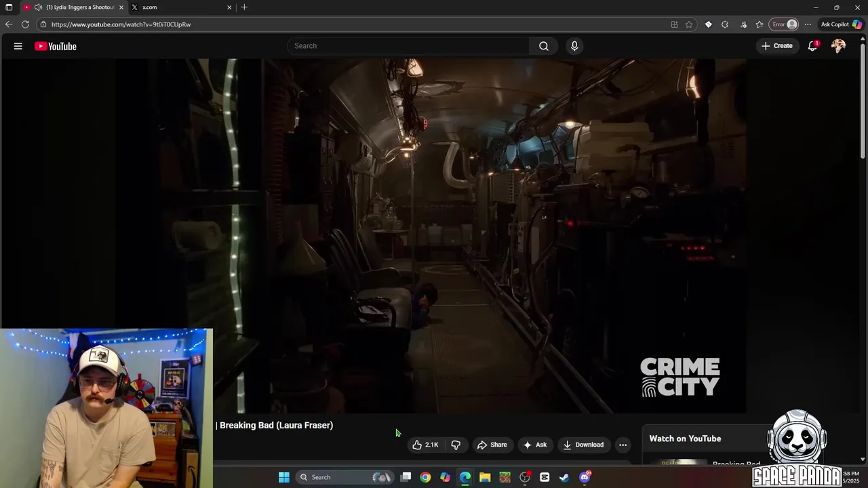
Task: Open Task View on the taskbar
Action: click(x=406, y=477)
